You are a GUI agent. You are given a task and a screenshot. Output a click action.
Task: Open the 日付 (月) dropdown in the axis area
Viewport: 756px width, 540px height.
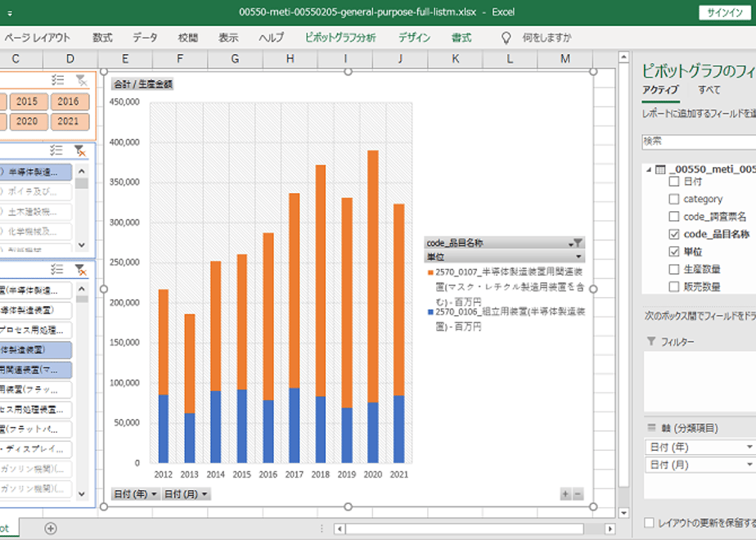coord(749,465)
